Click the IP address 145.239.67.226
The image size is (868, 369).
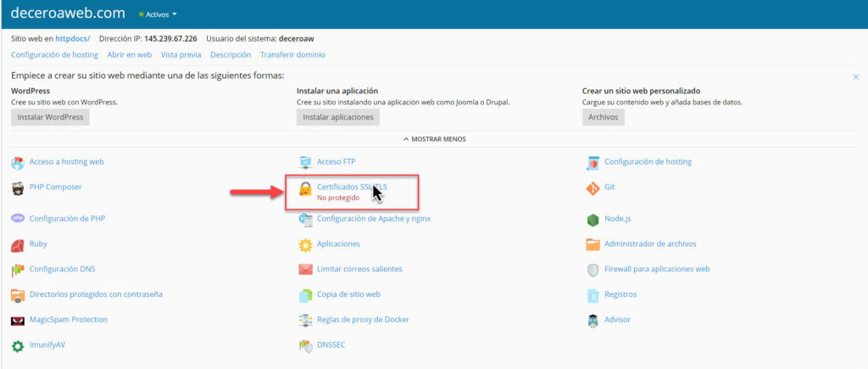pos(170,39)
